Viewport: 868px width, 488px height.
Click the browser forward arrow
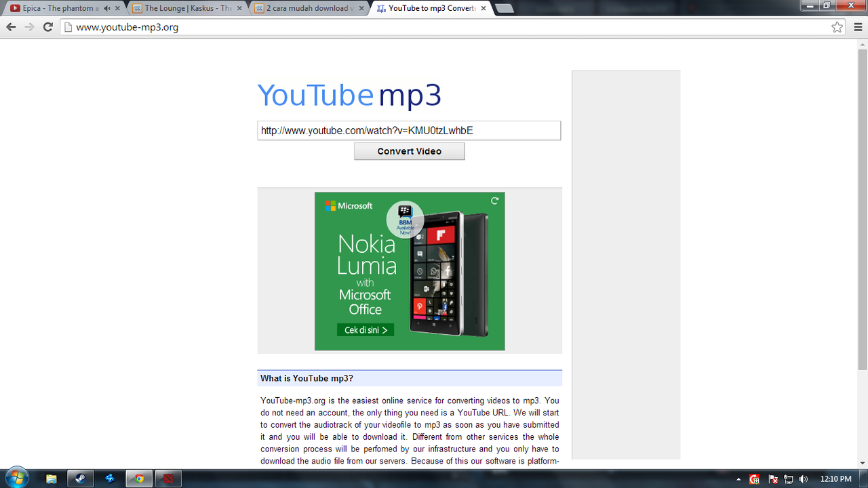[x=29, y=27]
